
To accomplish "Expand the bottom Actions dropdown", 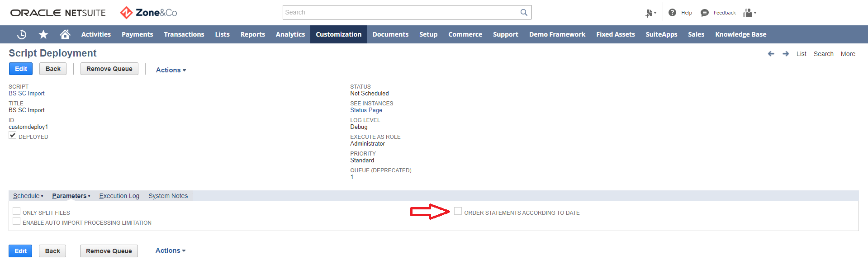I will [x=171, y=251].
